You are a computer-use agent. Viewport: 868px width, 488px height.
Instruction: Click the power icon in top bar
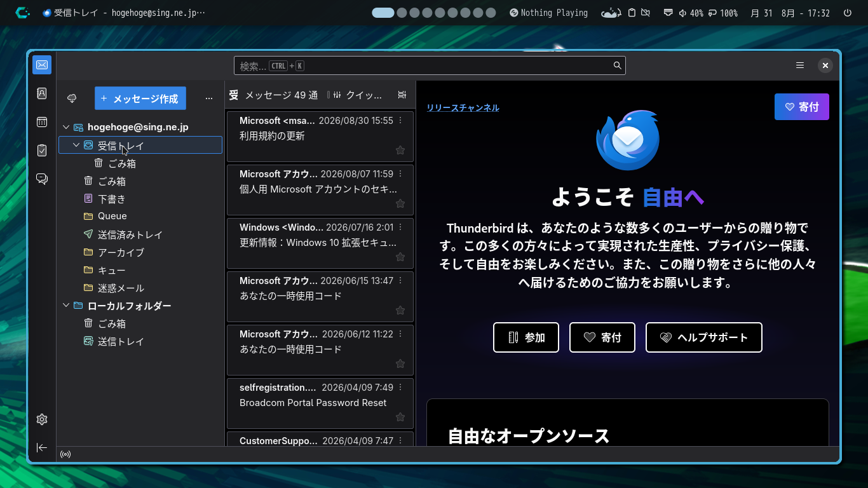[x=847, y=13]
